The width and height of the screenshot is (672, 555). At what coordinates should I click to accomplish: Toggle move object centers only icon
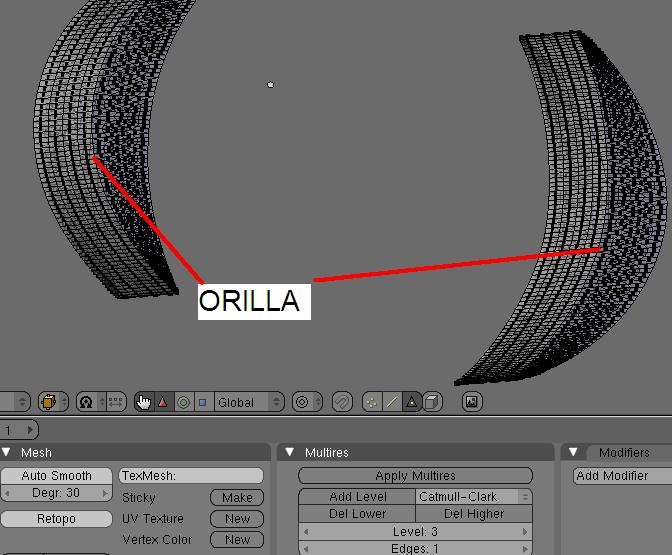point(116,402)
